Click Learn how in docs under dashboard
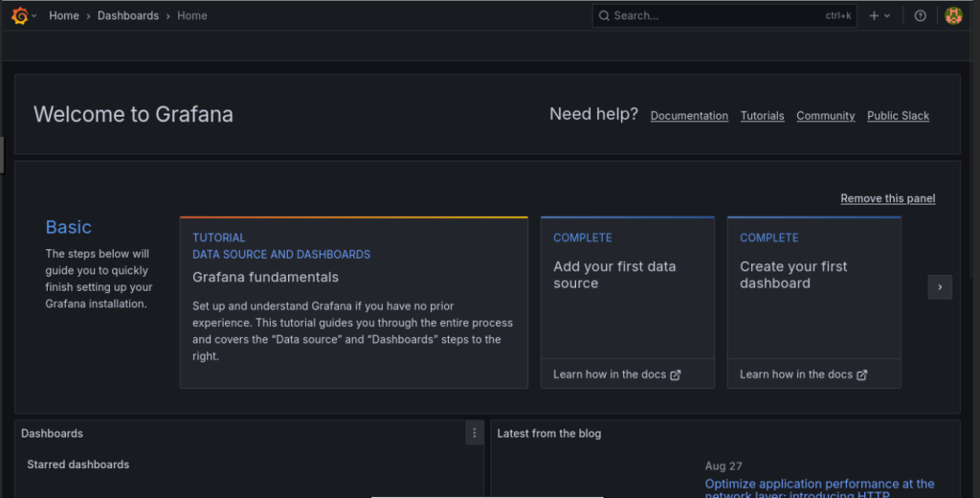This screenshot has height=498, width=980. [803, 374]
